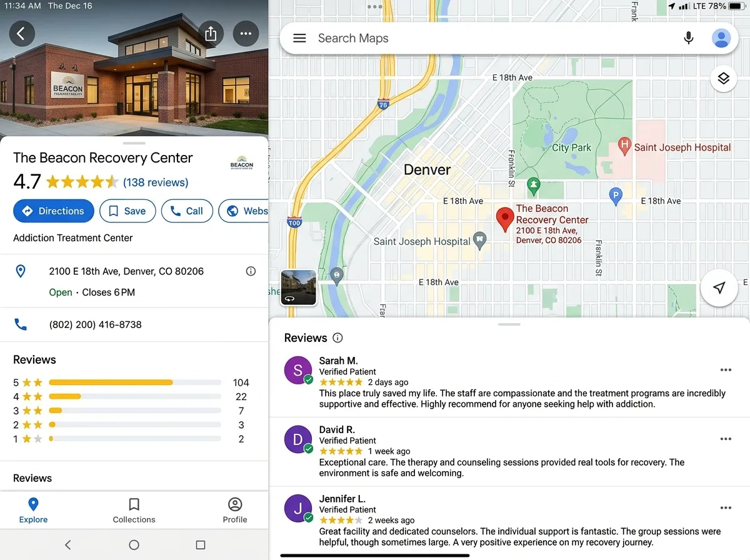This screenshot has width=750, height=560.
Task: Tap the my-location navigation arrow button
Action: 719,287
